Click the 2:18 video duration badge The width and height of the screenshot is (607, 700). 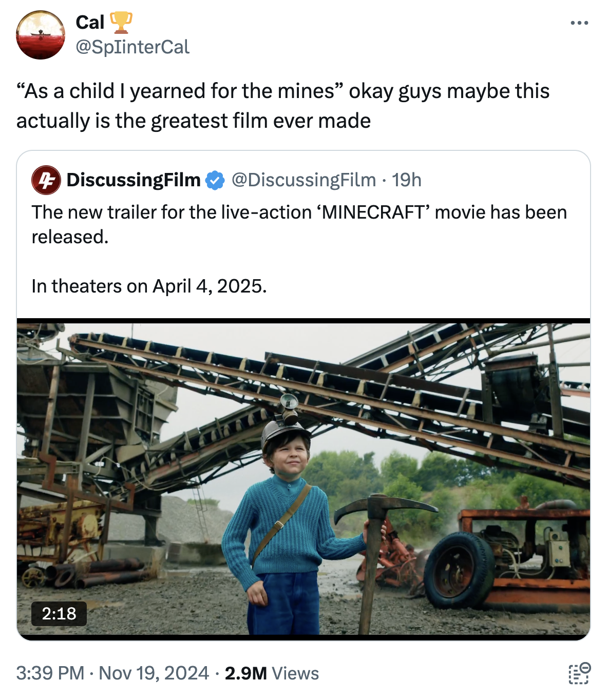tap(59, 613)
